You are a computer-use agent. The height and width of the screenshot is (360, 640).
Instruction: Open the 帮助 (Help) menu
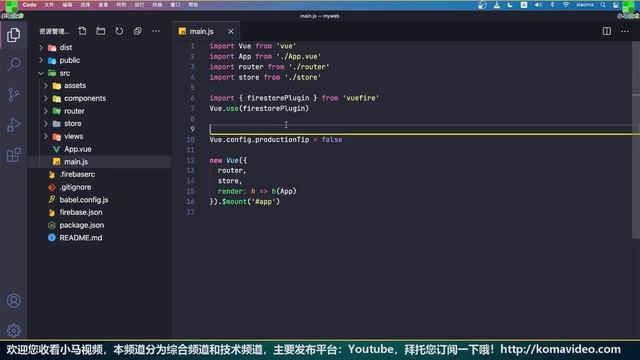(x=193, y=5)
